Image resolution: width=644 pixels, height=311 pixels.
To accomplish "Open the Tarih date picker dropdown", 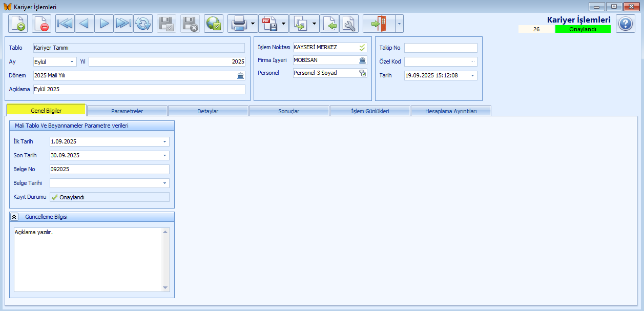I will (472, 75).
